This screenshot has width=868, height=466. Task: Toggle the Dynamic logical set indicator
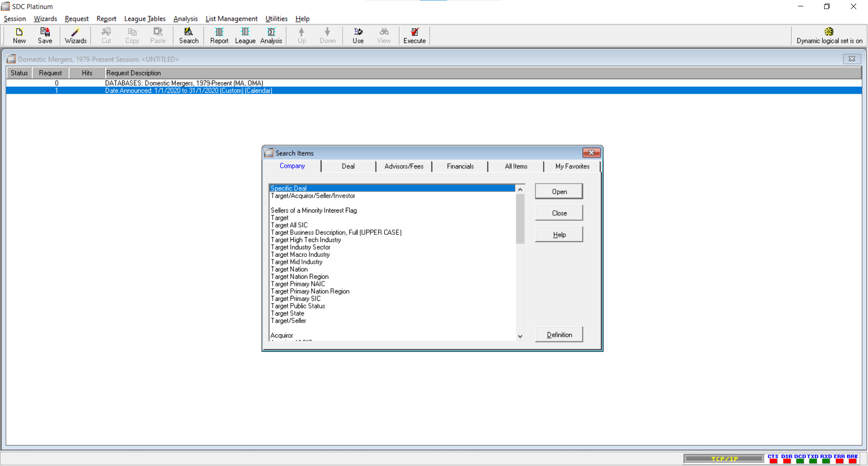click(829, 35)
